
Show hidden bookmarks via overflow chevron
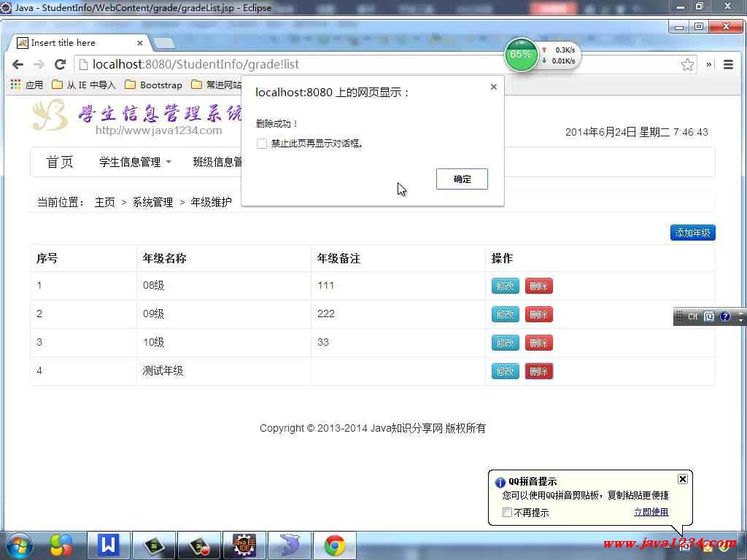click(708, 65)
